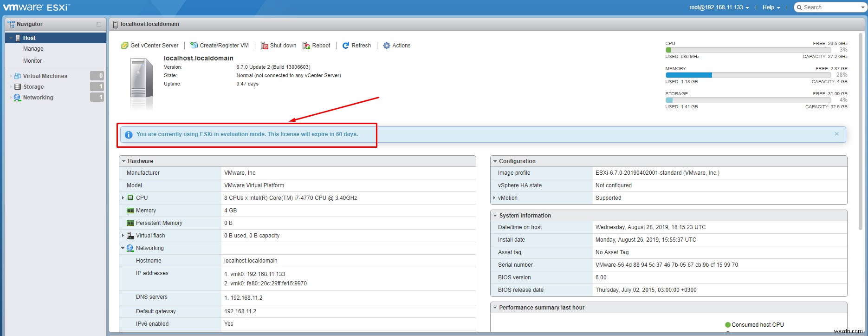This screenshot has width=868, height=336.
Task: Click the VMware ESXi logo
Action: click(x=37, y=7)
